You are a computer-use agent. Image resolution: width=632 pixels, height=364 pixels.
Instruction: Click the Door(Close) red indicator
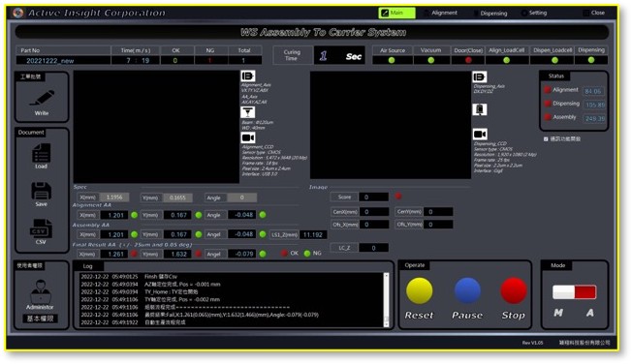468,60
